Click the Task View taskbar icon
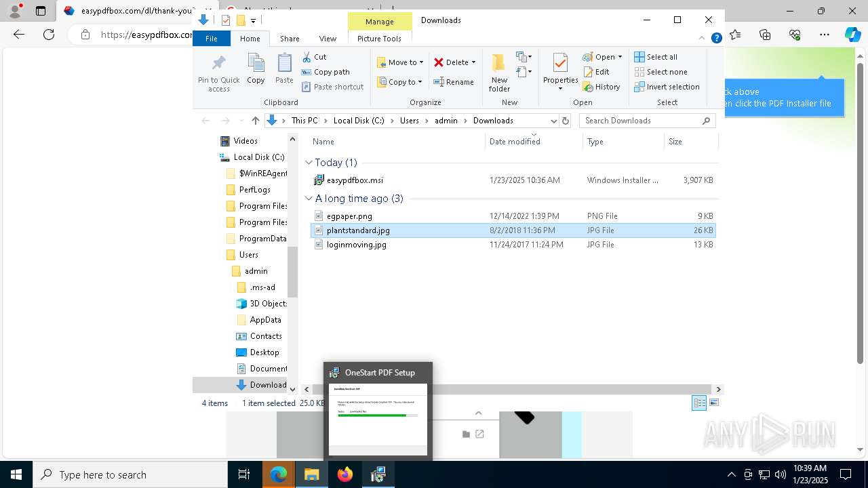 coord(244,475)
